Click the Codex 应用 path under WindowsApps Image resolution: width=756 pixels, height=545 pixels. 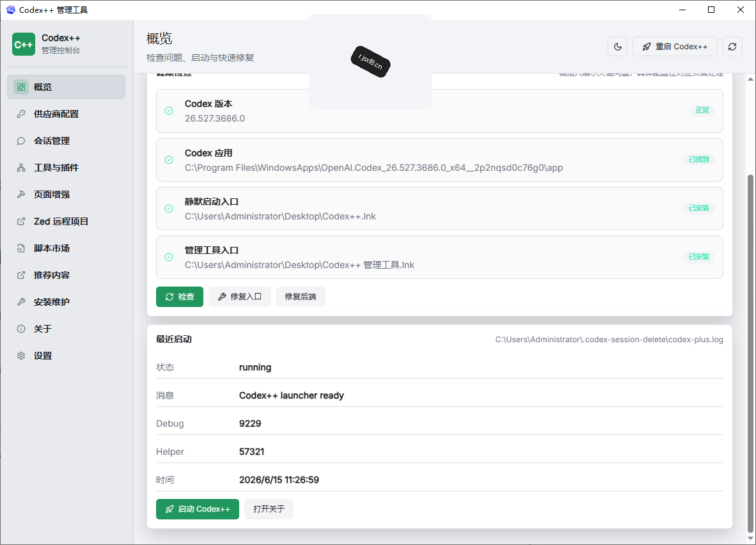[x=374, y=168]
